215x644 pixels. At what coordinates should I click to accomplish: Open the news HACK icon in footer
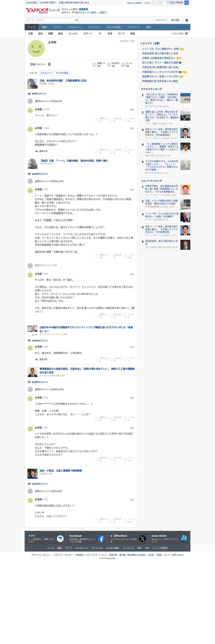tap(184, 539)
